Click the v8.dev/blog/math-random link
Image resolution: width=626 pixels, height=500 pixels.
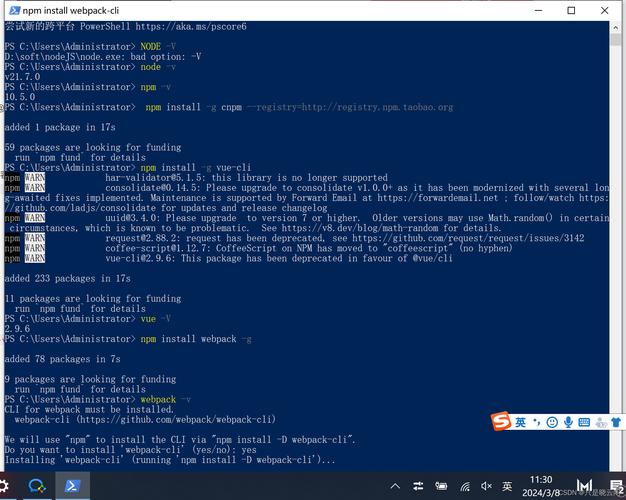[x=360, y=228]
